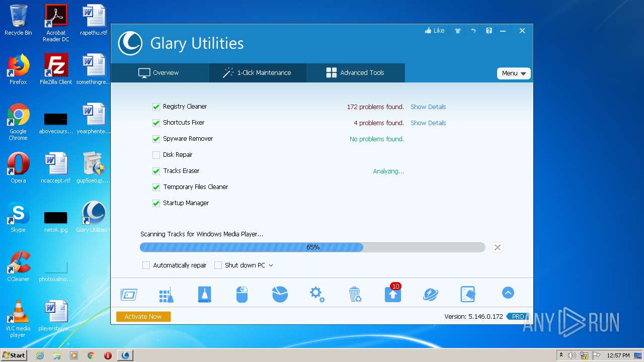The height and width of the screenshot is (362, 644).
Task: Open the Windows Start menu
Action: [x=14, y=355]
